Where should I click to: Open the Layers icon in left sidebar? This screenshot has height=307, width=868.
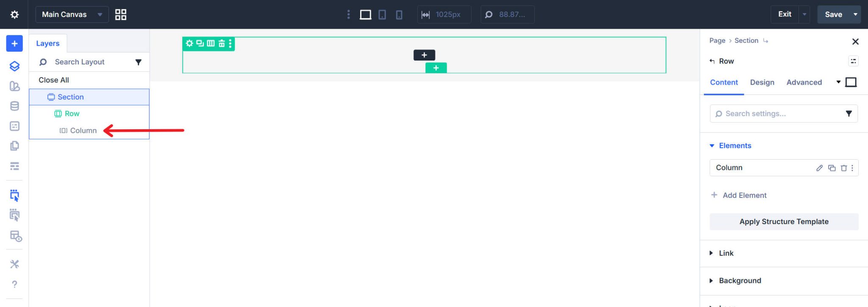click(x=14, y=66)
